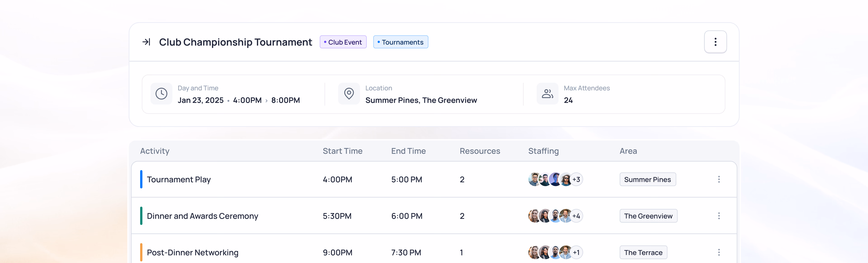Click the Area column header

628,151
